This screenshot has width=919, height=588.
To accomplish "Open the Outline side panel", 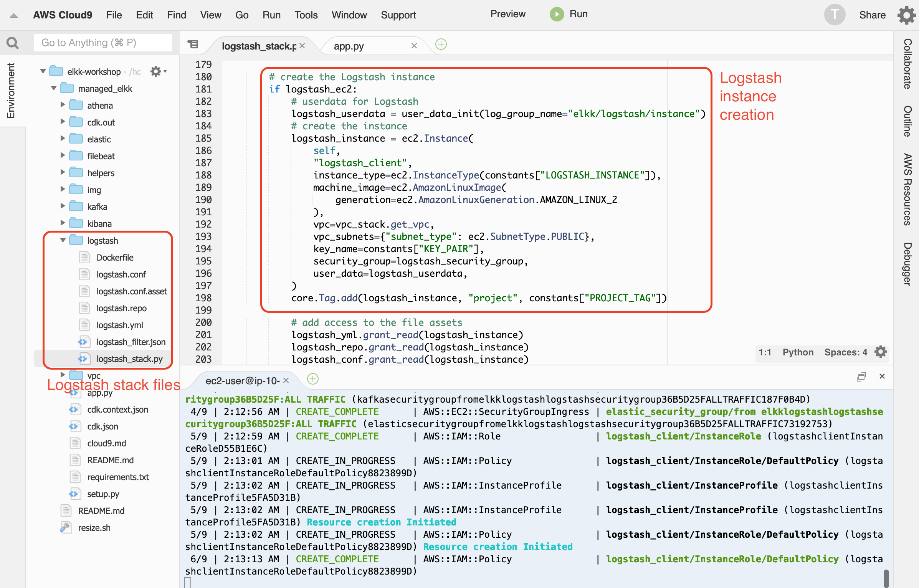I will point(907,121).
